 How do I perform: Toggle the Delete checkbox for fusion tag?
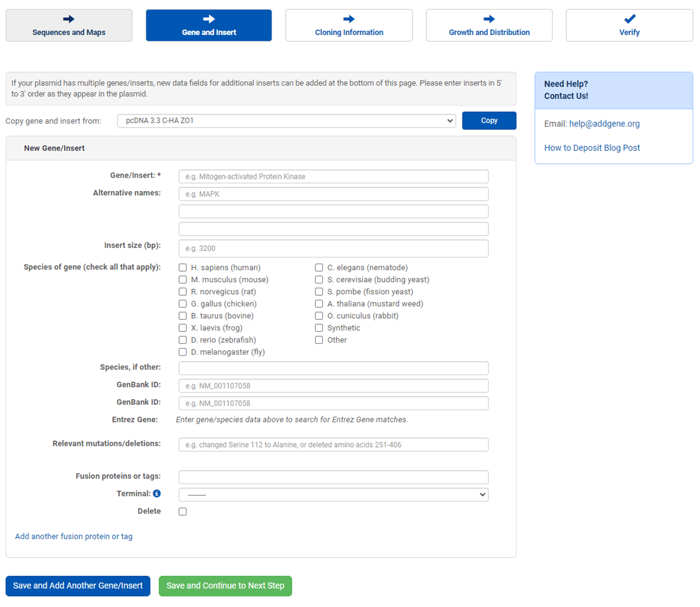pyautogui.click(x=182, y=511)
